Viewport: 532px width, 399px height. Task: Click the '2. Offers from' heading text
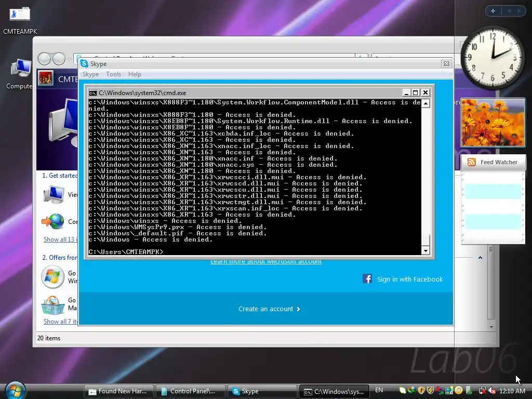coord(60,258)
